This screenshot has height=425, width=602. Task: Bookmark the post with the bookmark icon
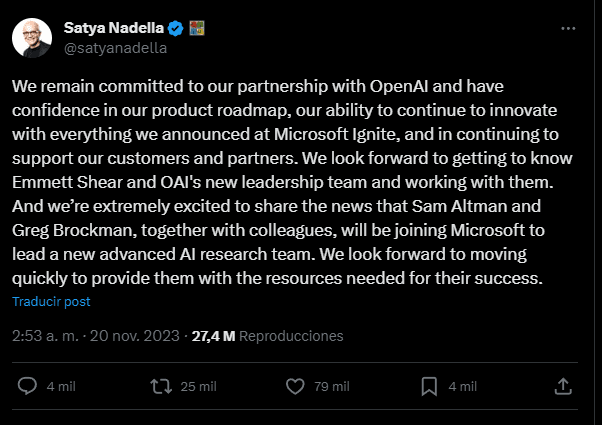click(428, 385)
